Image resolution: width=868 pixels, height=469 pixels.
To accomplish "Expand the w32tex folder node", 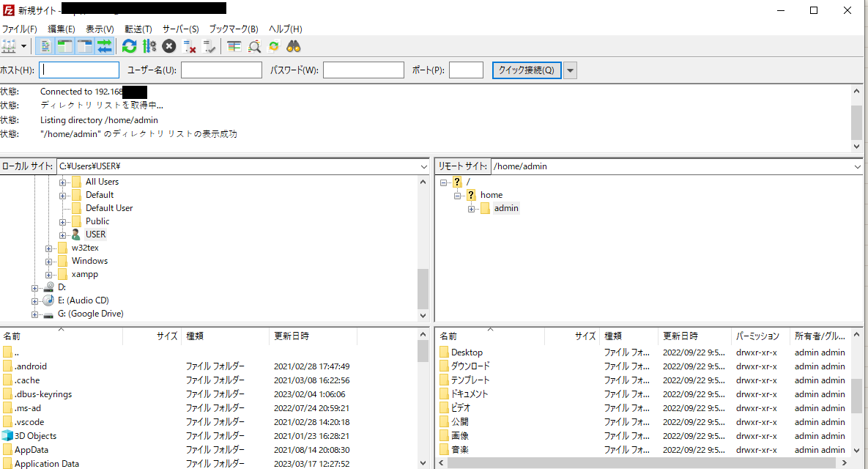I will 49,248.
